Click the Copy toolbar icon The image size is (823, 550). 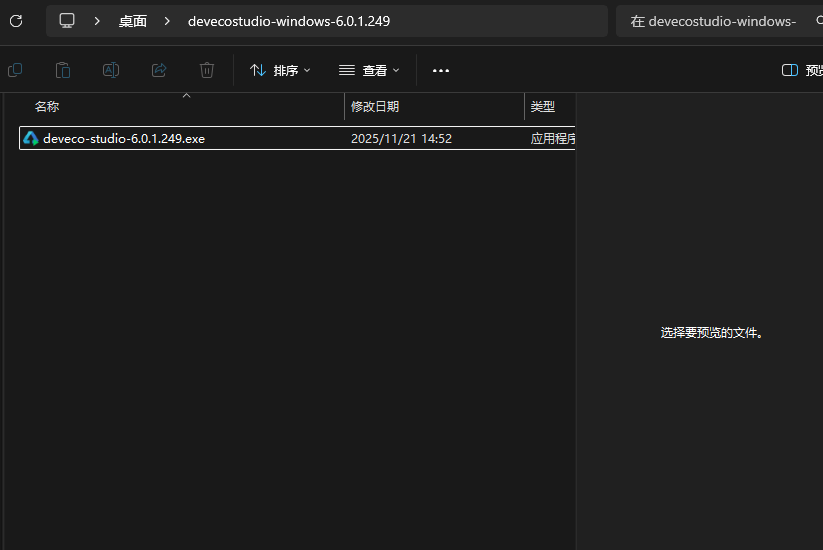15,70
